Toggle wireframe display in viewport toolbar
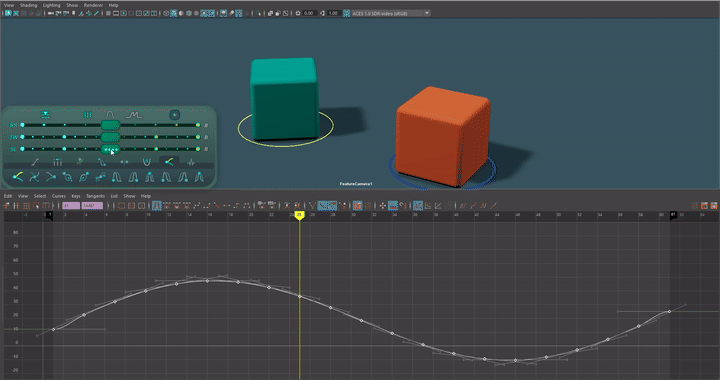720x380 pixels. pos(166,13)
